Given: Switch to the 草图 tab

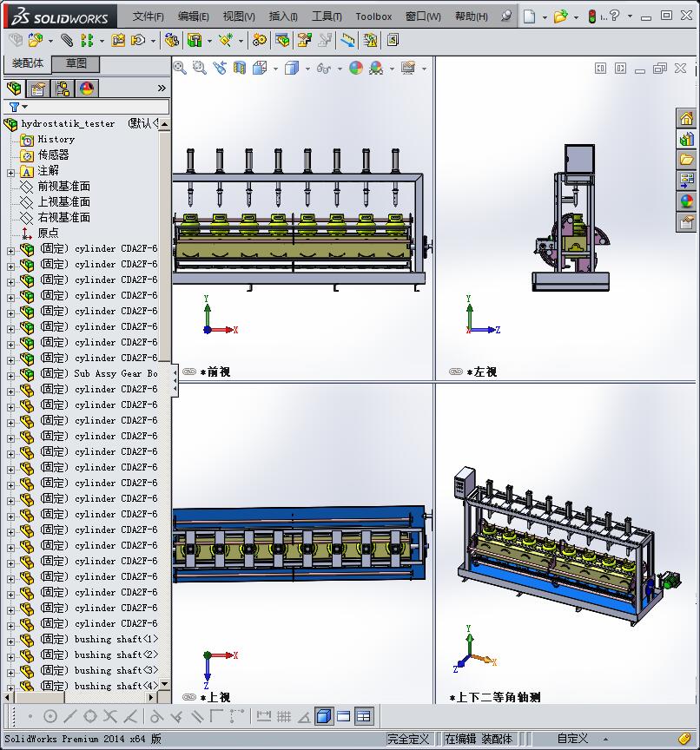Looking at the screenshot, I should point(76,63).
